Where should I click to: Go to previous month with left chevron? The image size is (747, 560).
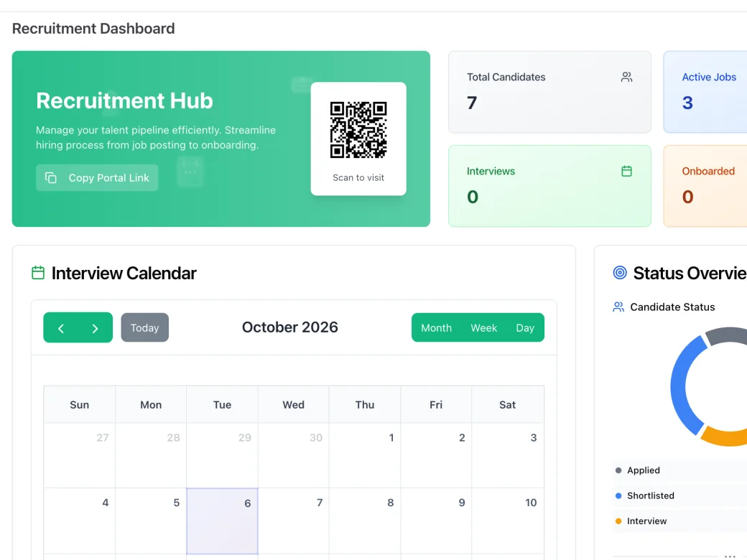pyautogui.click(x=61, y=328)
